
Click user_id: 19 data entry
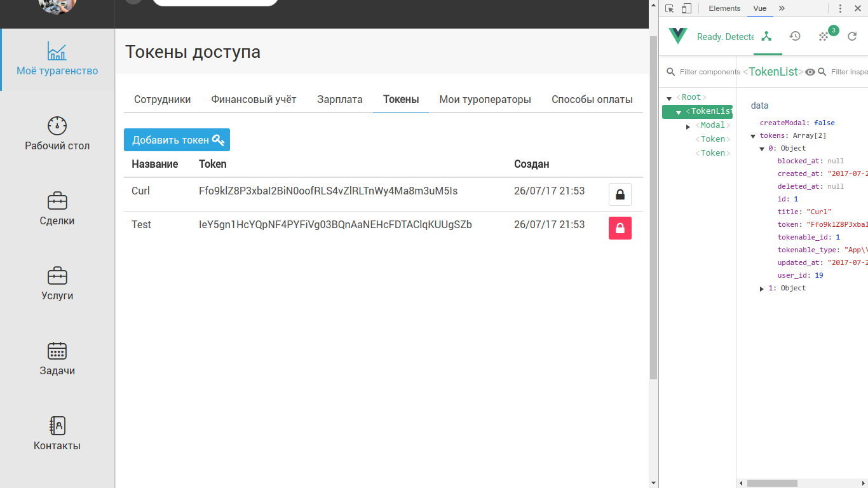[801, 275]
